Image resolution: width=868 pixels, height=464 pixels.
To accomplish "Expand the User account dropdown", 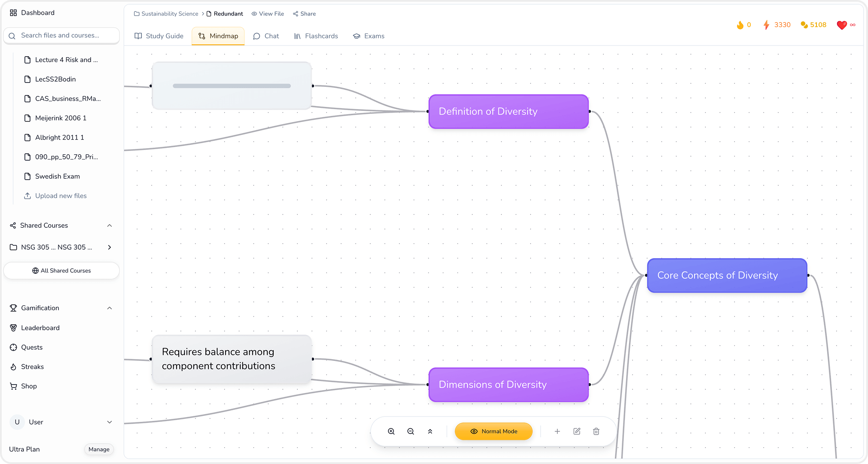I will click(110, 422).
